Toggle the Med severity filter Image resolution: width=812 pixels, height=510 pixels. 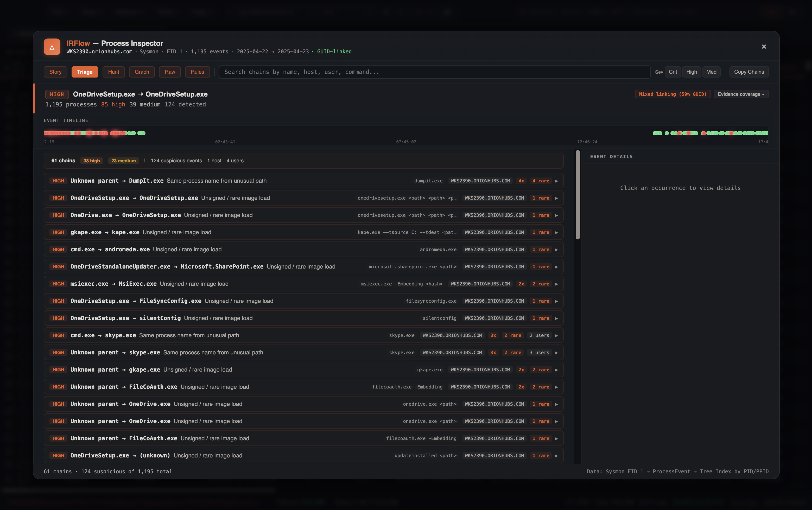click(711, 72)
